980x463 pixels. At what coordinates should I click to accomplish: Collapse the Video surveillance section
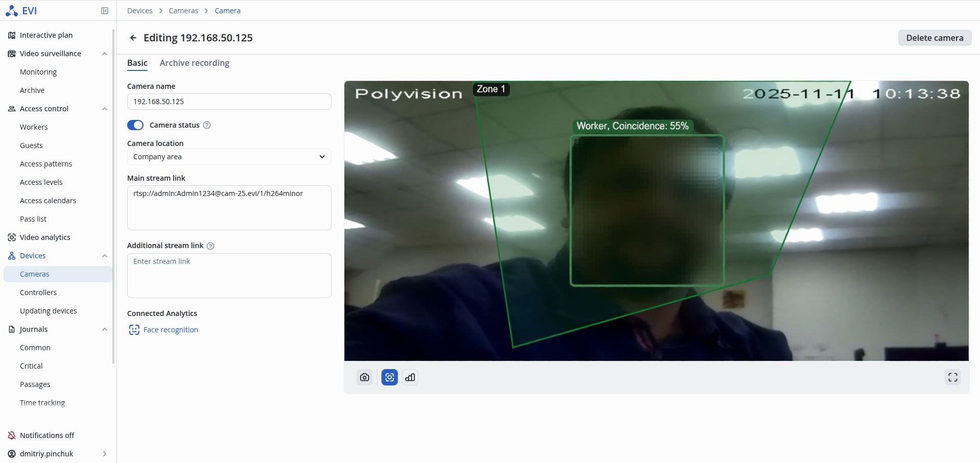coord(105,54)
